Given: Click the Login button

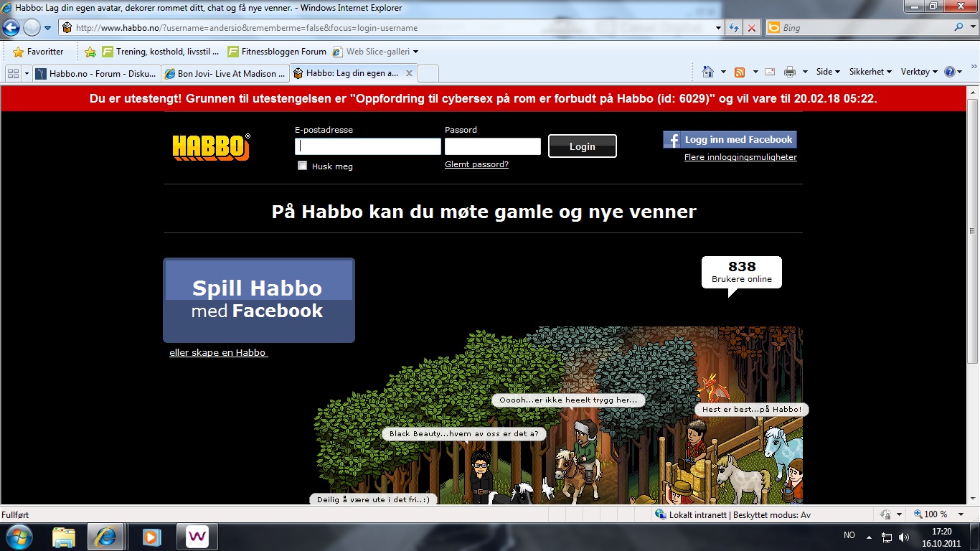Looking at the screenshot, I should [583, 146].
